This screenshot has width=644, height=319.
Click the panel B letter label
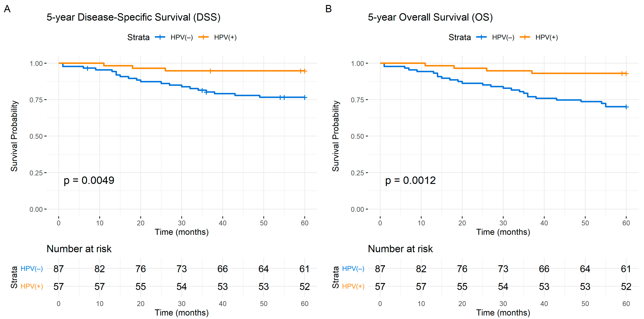[x=328, y=9]
